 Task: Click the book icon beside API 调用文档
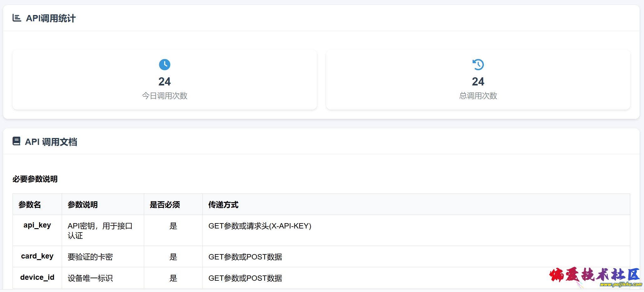tap(16, 141)
